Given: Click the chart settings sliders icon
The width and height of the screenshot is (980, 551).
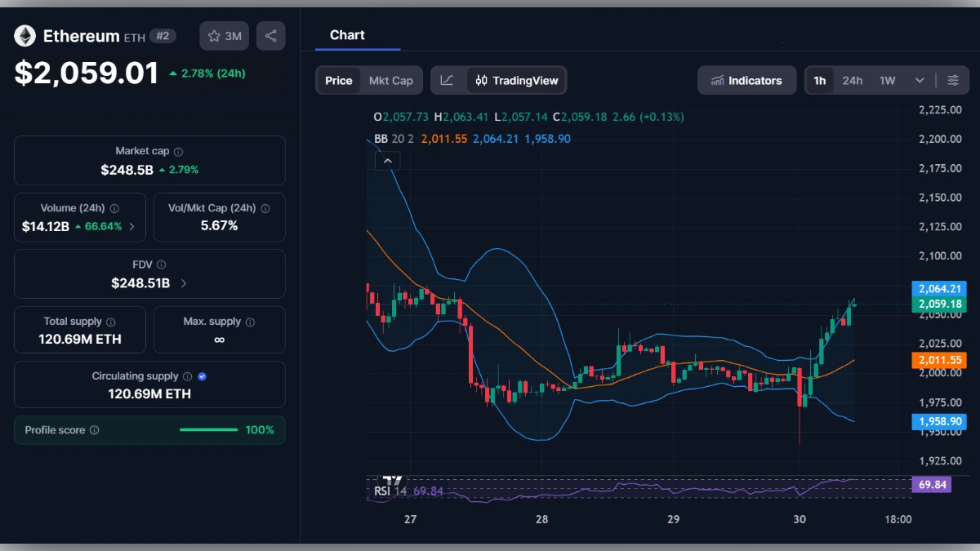Looking at the screenshot, I should [x=953, y=80].
